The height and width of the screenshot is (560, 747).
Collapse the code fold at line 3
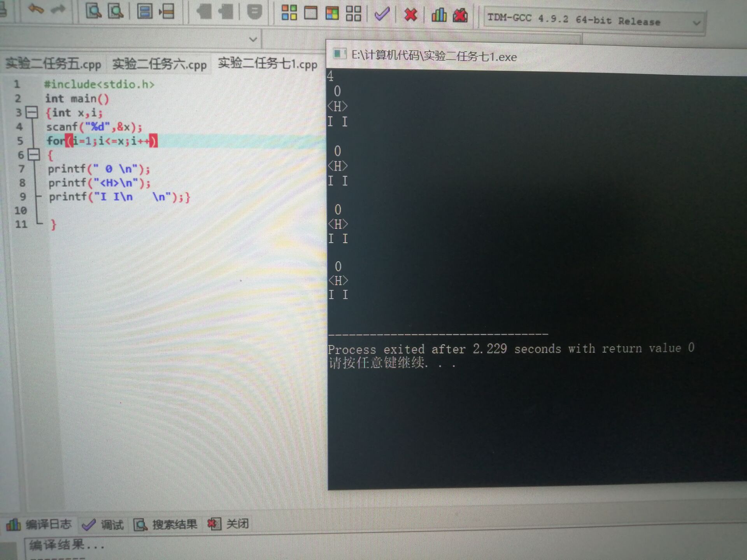[x=32, y=112]
